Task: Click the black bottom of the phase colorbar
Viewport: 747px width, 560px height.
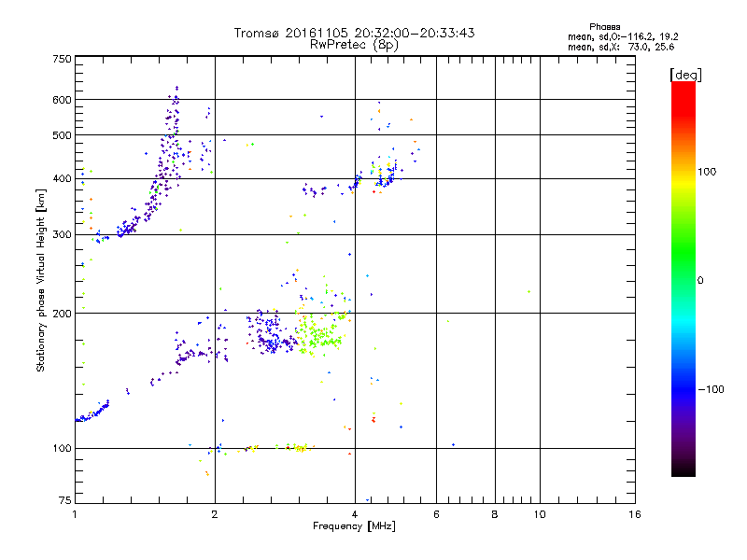Action: (684, 469)
